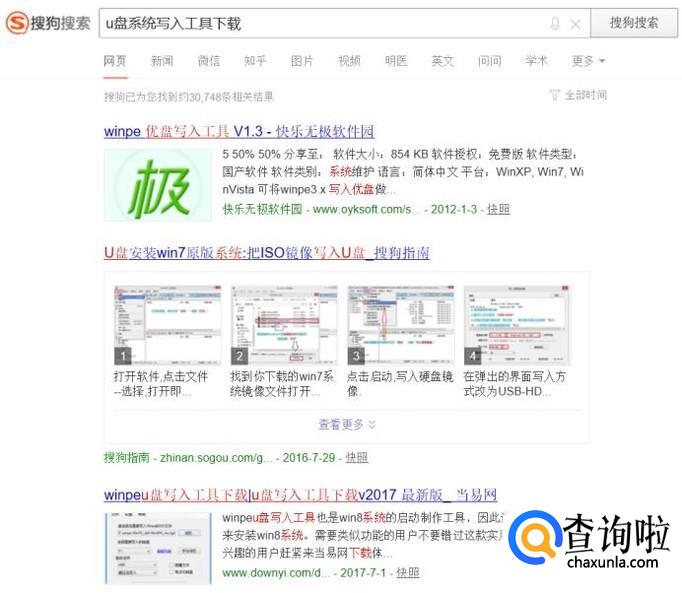Open the 问问 tab
This screenshot has width=682, height=593.
[x=490, y=60]
